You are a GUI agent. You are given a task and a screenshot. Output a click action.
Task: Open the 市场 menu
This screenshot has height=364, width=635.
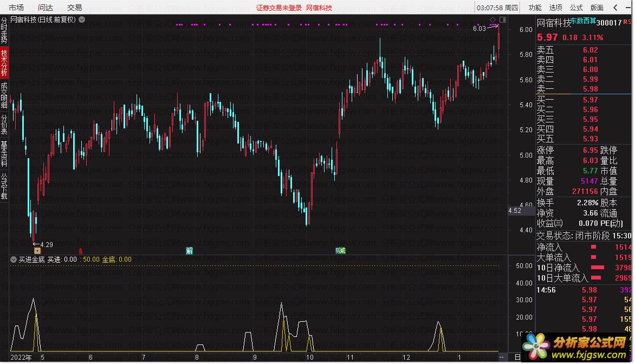pyautogui.click(x=16, y=7)
